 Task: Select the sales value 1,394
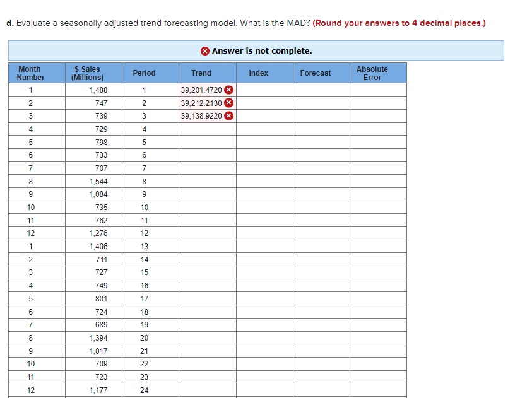pyautogui.click(x=98, y=338)
